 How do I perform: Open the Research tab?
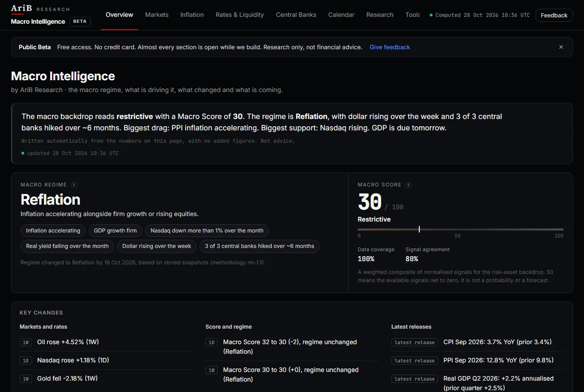pos(380,15)
